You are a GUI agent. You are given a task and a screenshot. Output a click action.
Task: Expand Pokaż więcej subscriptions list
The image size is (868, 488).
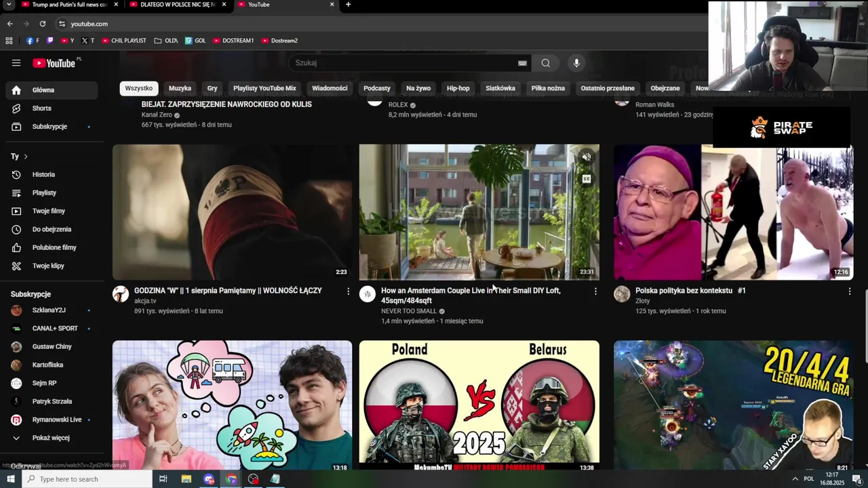coord(52,438)
